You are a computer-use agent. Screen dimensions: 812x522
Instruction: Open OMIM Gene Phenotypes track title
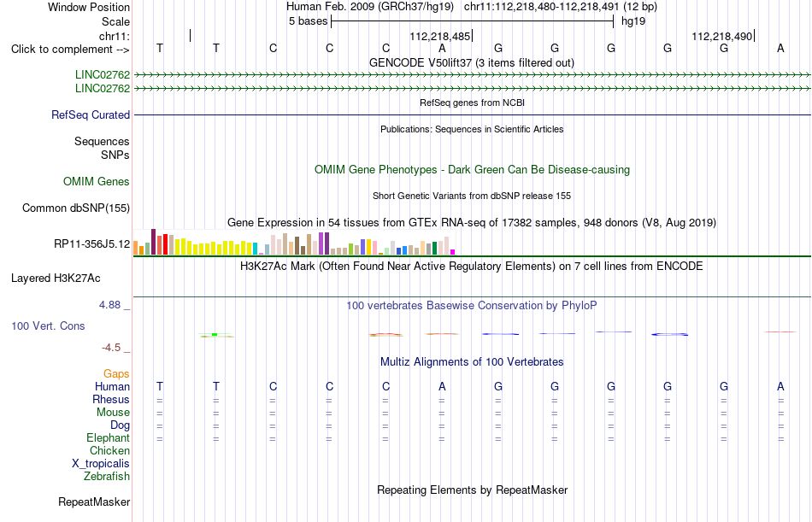point(472,169)
